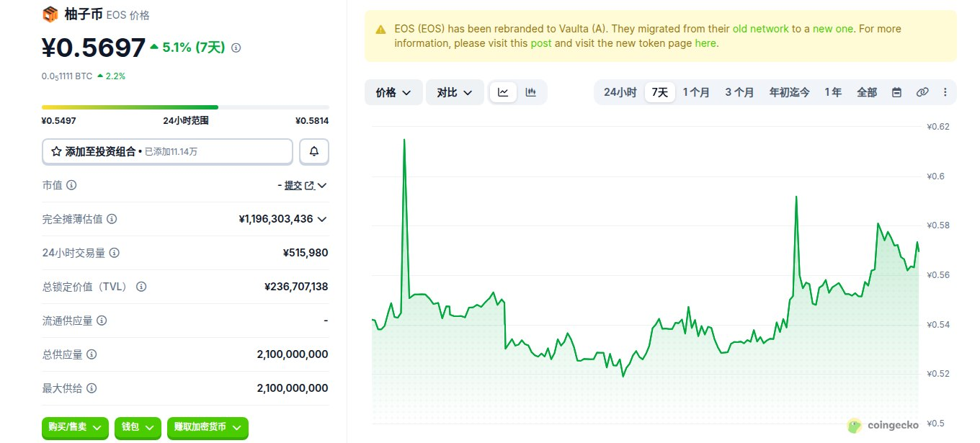980x443 pixels.
Task: Open the market cap info icon
Action: coord(71,185)
